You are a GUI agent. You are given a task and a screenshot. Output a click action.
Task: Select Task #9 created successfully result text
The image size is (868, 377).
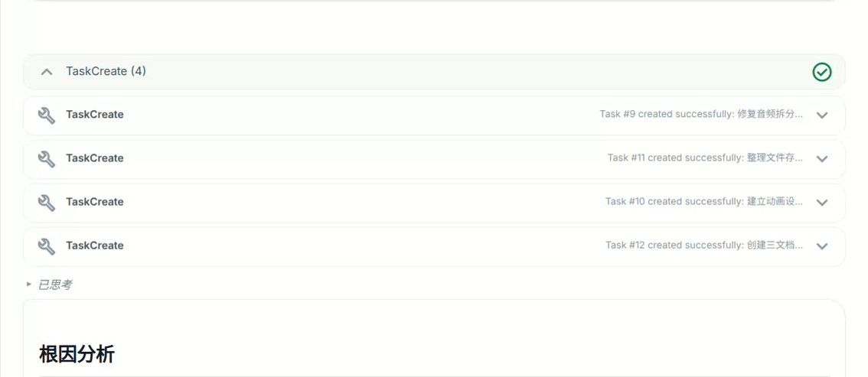coord(701,115)
